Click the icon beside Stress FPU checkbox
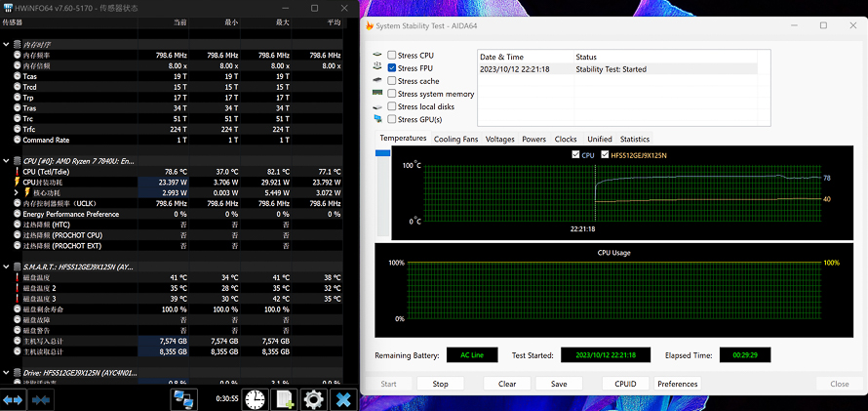This screenshot has width=868, height=411. tap(377, 67)
